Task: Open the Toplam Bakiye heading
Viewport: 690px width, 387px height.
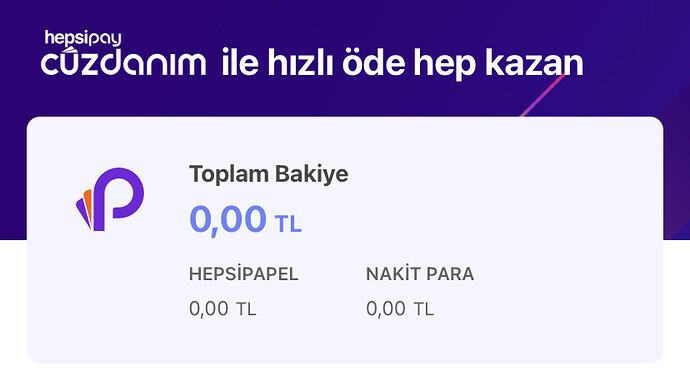Action: pos(268,174)
